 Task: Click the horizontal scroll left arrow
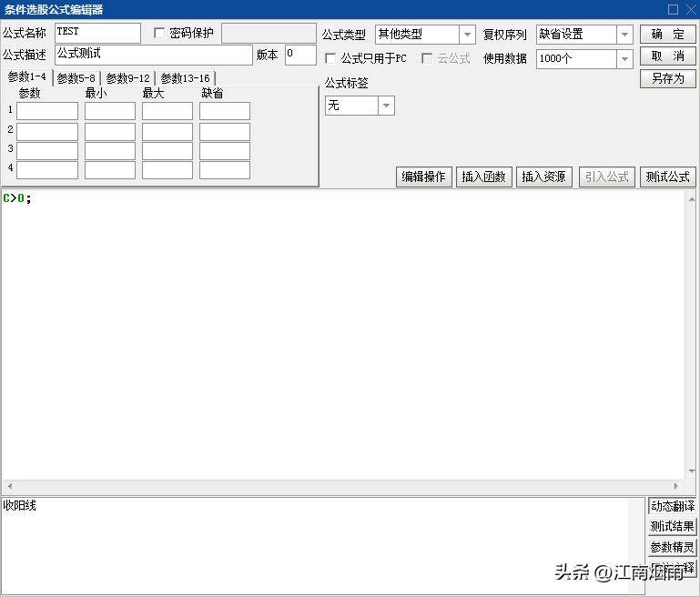(x=9, y=486)
